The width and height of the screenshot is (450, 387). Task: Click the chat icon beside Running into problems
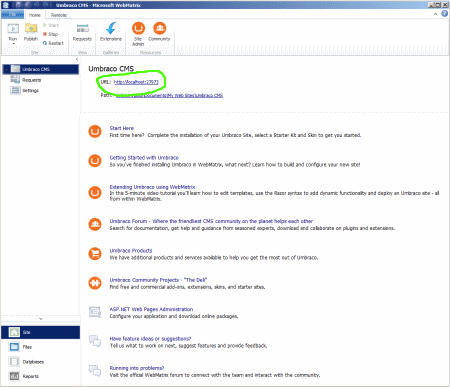95,371
